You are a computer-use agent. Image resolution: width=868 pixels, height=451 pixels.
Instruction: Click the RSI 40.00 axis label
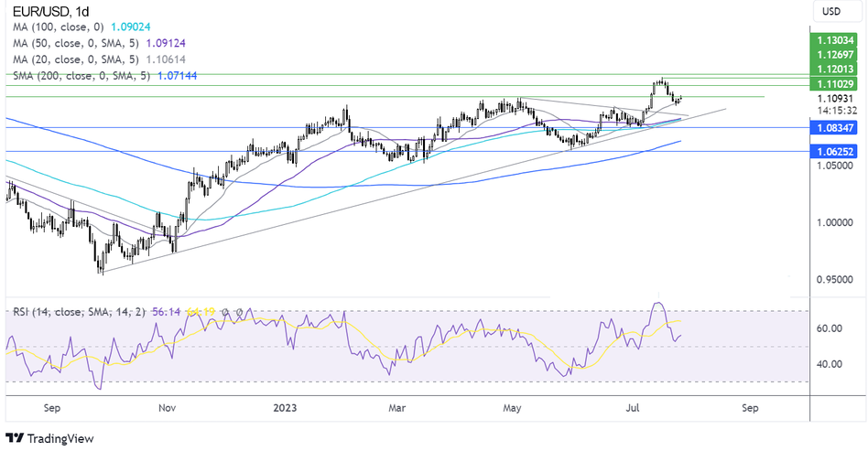coord(830,364)
